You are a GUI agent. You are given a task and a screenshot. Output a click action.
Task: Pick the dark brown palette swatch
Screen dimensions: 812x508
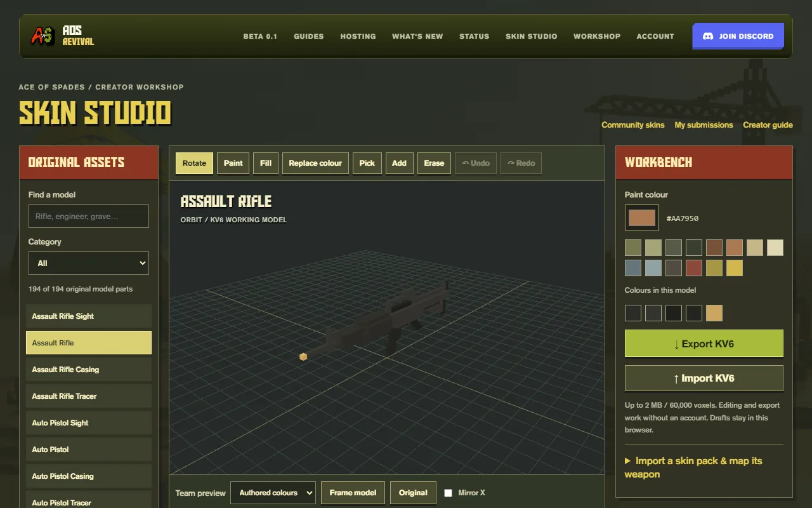click(x=714, y=248)
